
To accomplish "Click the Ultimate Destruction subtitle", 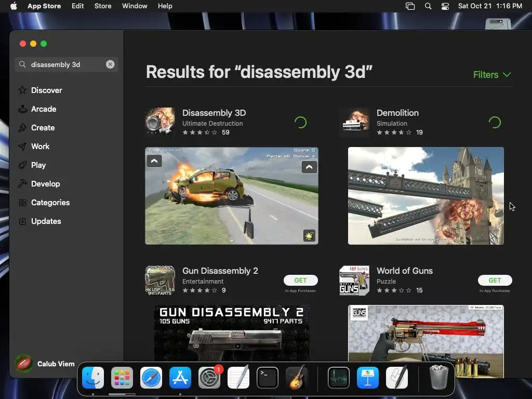I will (212, 124).
